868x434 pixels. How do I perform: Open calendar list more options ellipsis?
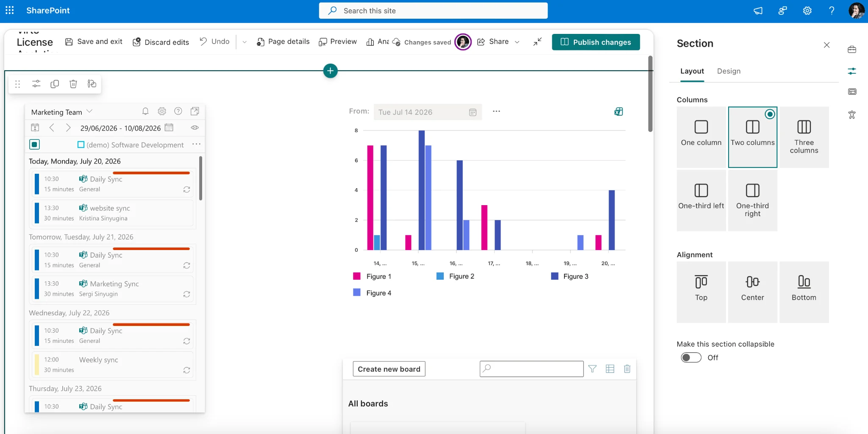196,144
